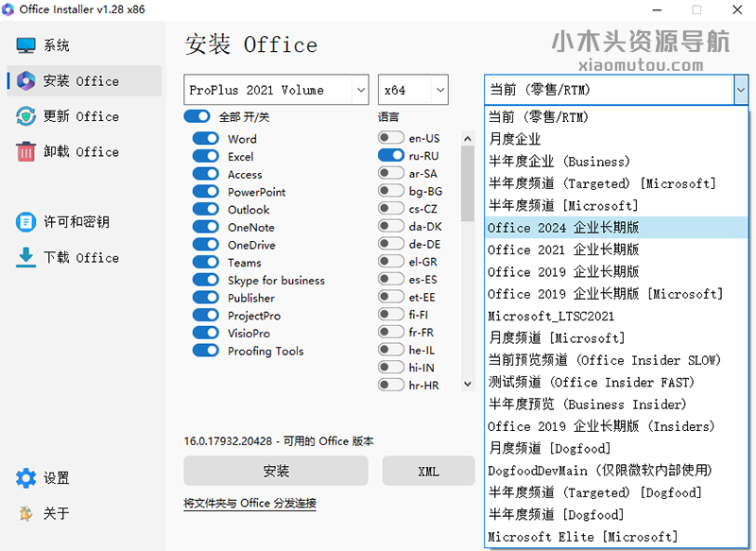
Task: Toggle the Access component
Action: coord(206,174)
